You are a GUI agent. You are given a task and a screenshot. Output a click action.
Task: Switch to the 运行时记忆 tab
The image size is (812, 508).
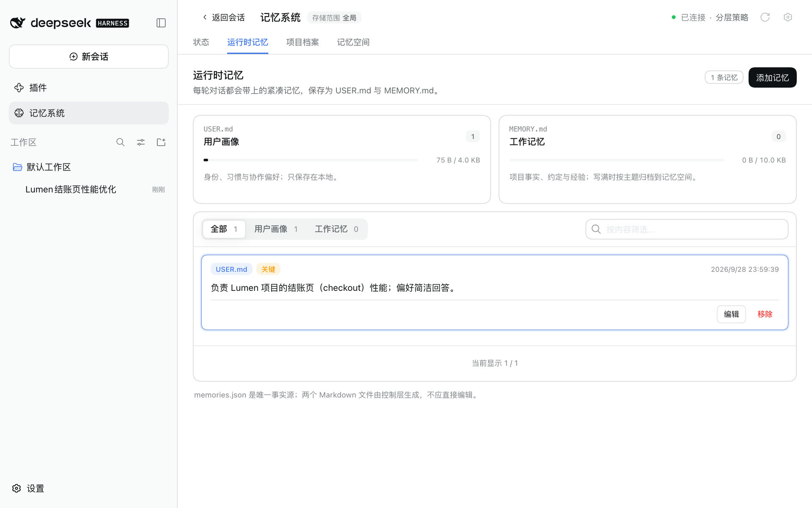coord(247,42)
